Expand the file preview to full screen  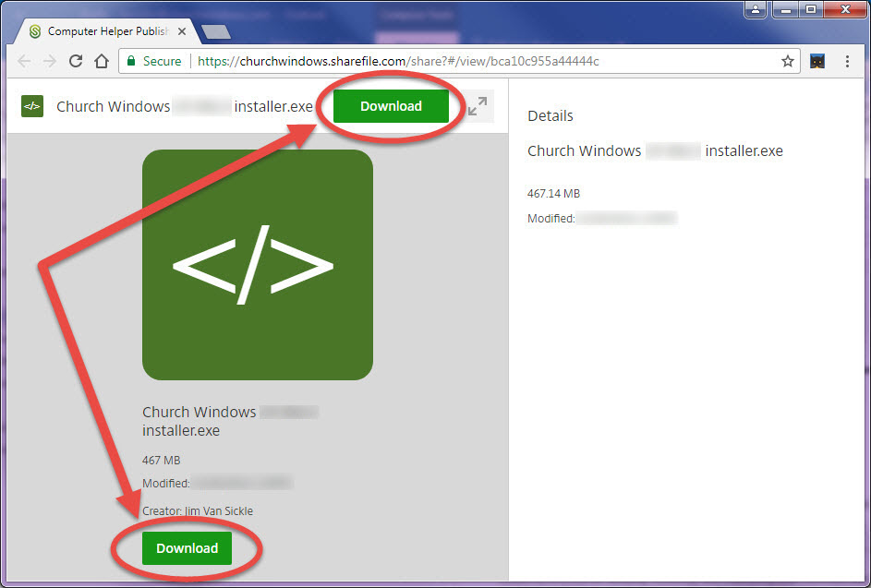[477, 106]
